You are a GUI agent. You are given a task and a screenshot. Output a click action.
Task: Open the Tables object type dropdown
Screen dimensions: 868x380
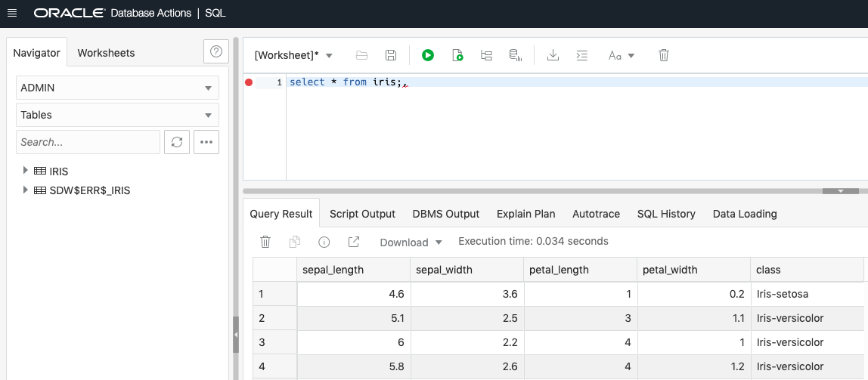pyautogui.click(x=117, y=115)
